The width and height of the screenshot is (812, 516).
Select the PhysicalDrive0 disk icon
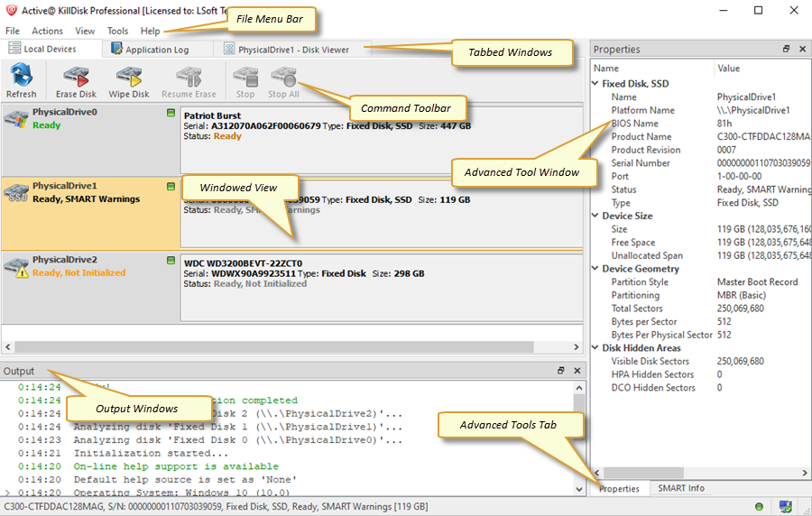coord(16,121)
